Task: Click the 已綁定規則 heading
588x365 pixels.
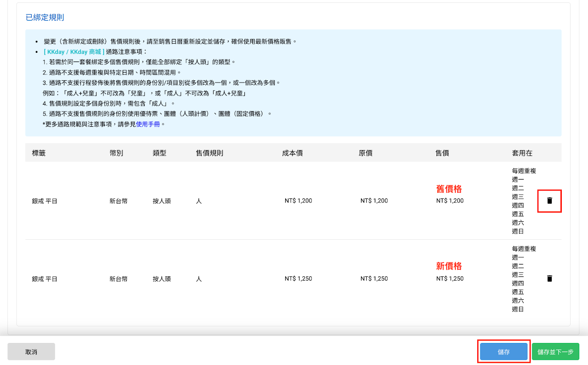Action: [45, 17]
